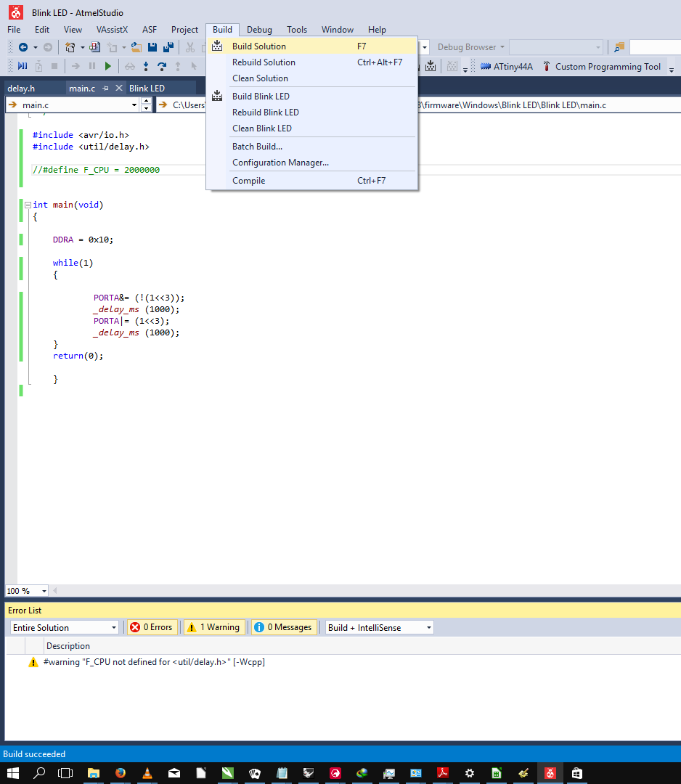Image resolution: width=681 pixels, height=784 pixels.
Task: Click the Open File folder icon
Action: point(136,47)
